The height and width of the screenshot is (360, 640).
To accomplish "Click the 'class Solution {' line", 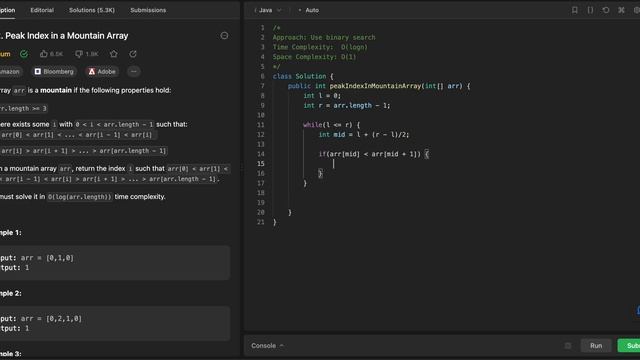I will pyautogui.click(x=303, y=76).
